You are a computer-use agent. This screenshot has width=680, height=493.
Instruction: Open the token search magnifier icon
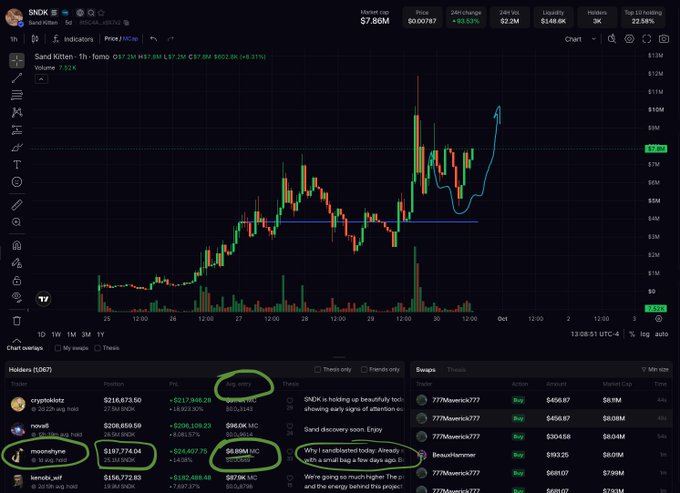[91, 13]
